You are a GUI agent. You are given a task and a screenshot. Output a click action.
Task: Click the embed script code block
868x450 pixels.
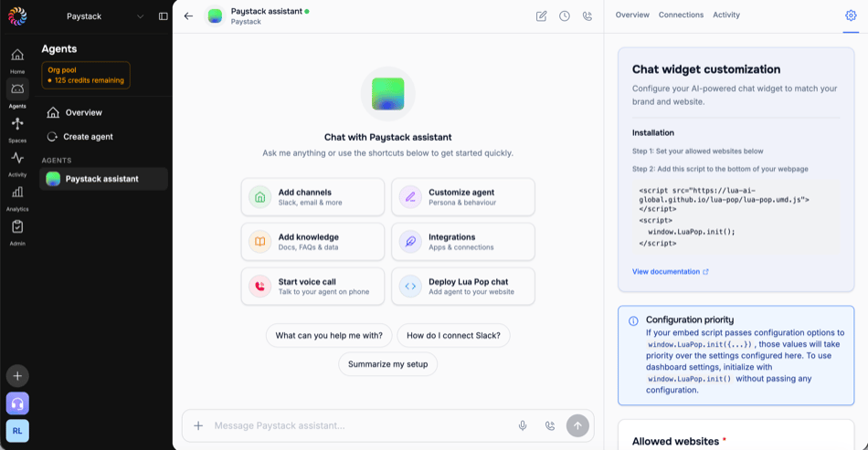(736, 216)
